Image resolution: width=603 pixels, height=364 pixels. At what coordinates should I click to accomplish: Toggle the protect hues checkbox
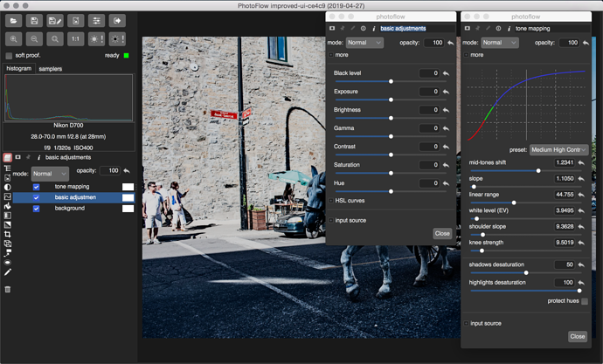coord(585,301)
